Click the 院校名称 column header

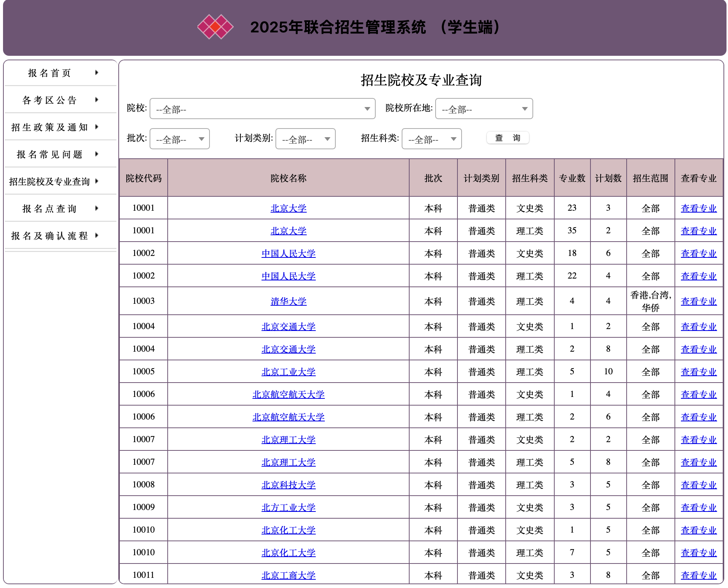(x=289, y=178)
